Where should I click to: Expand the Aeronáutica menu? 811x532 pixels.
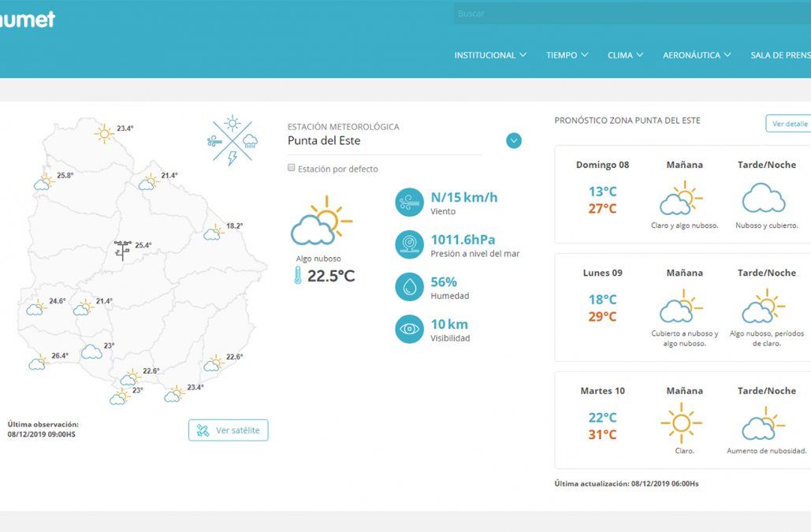click(697, 55)
